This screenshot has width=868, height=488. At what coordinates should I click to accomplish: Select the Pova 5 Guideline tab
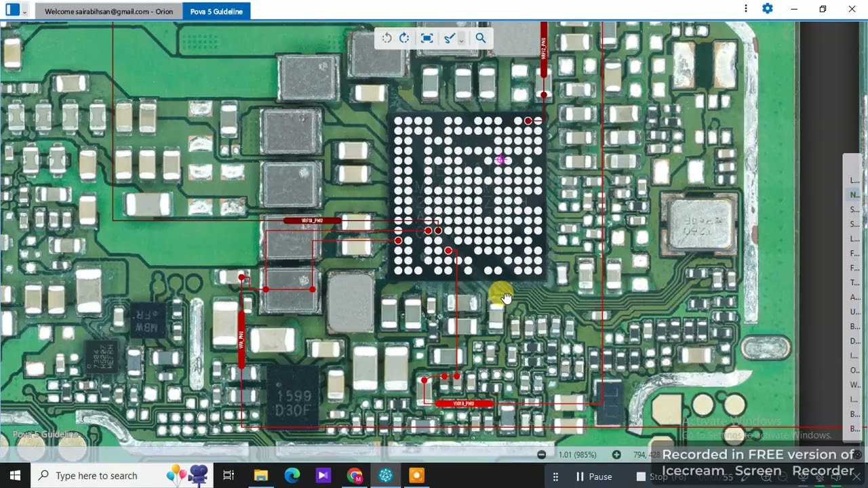[x=216, y=12]
